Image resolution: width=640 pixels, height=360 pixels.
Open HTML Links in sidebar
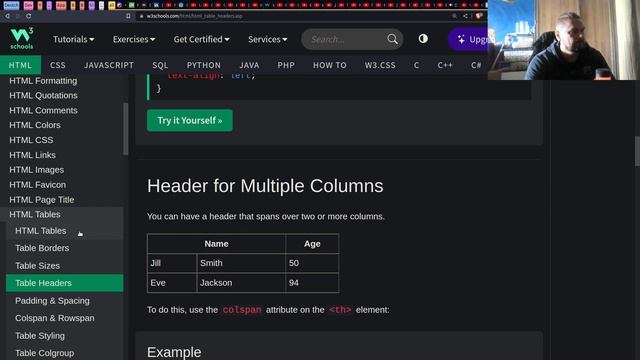click(x=32, y=155)
